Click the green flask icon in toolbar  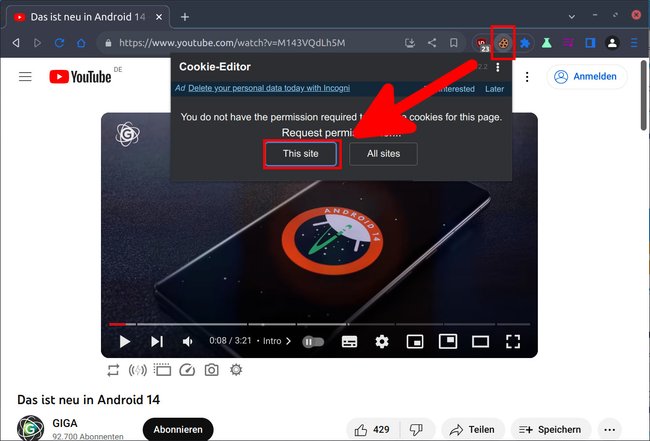pyautogui.click(x=546, y=43)
